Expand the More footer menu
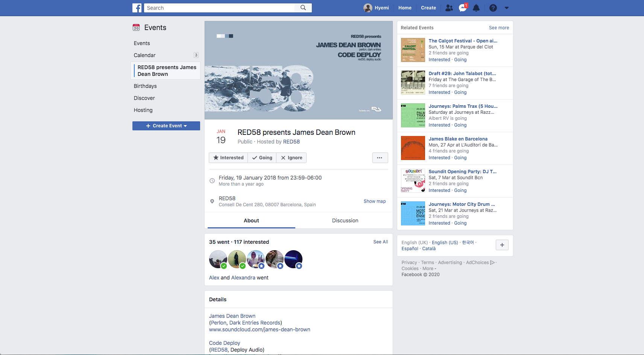Screen dimensions: 644x355 [429, 269]
